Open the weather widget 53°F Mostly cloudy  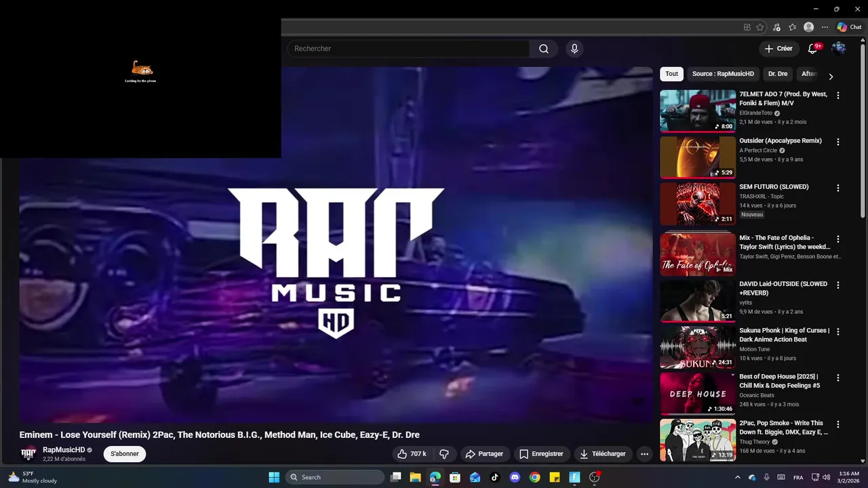(33, 477)
